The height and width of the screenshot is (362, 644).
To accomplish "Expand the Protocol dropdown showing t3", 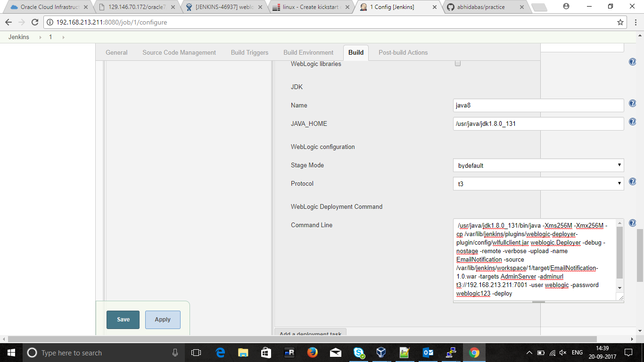I will tap(538, 184).
